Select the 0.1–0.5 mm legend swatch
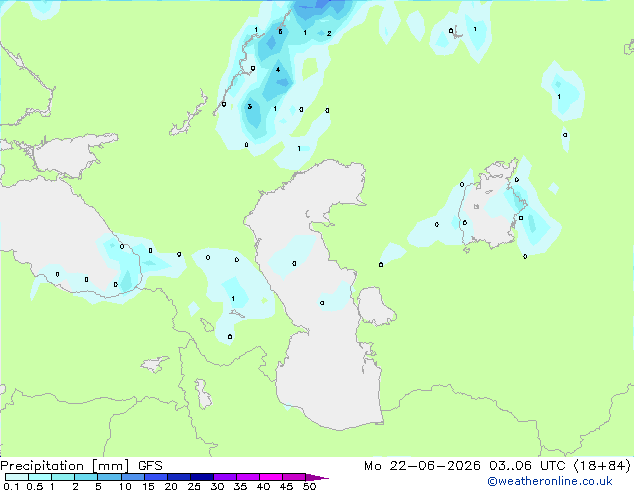 [x=17, y=477]
